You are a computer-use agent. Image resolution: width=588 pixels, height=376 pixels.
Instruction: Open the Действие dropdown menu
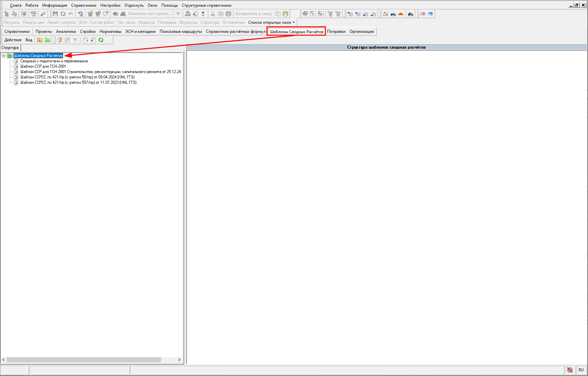[x=13, y=40]
